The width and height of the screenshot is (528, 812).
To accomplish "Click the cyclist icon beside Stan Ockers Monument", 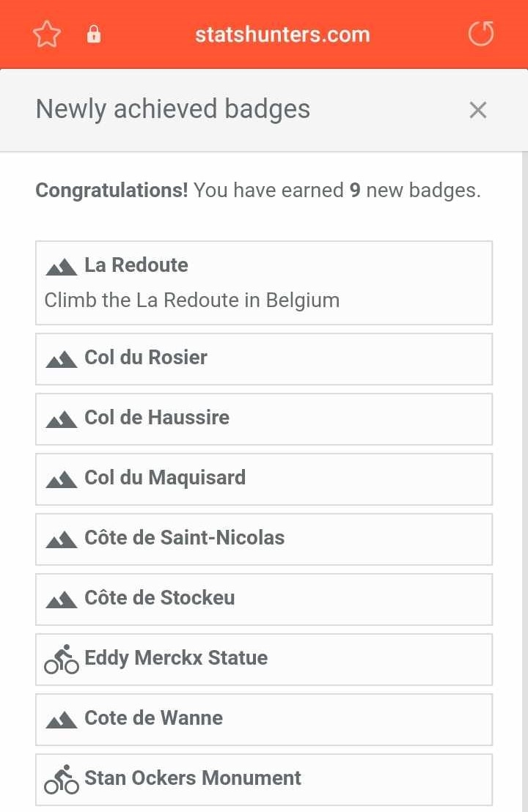I will 62,779.
